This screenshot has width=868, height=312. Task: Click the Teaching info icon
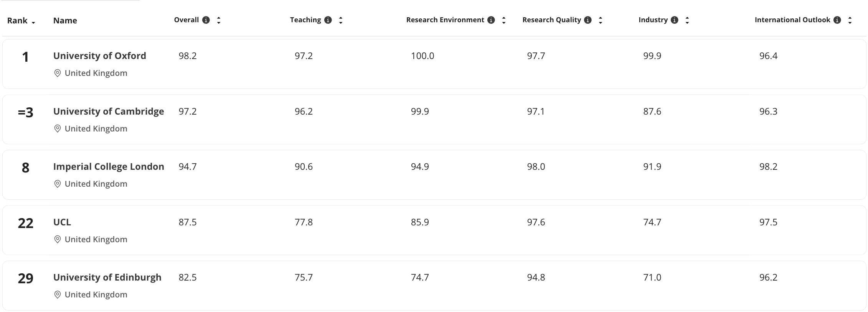[x=328, y=20]
